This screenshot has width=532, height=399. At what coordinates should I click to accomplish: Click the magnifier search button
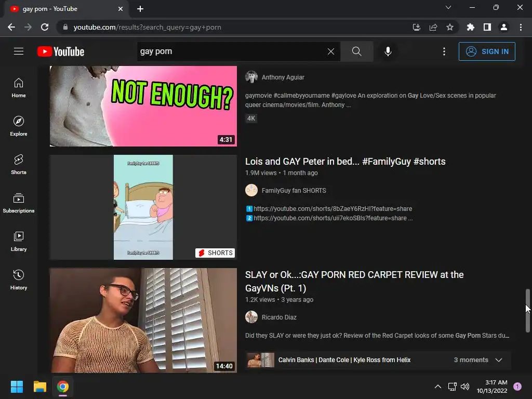356,51
